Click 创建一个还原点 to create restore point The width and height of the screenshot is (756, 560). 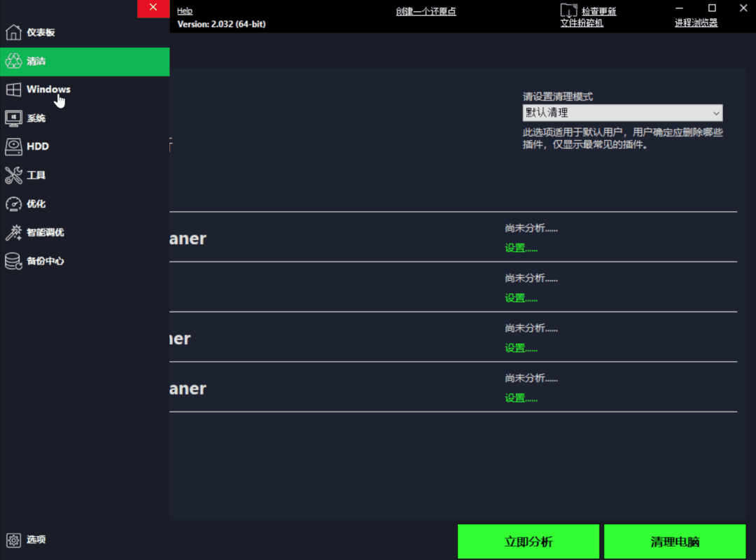425,10
